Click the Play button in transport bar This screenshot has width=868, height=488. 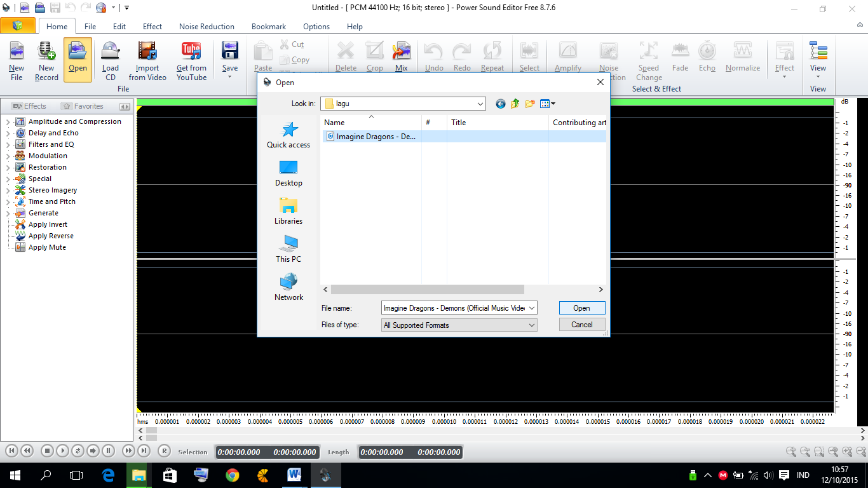coord(62,451)
